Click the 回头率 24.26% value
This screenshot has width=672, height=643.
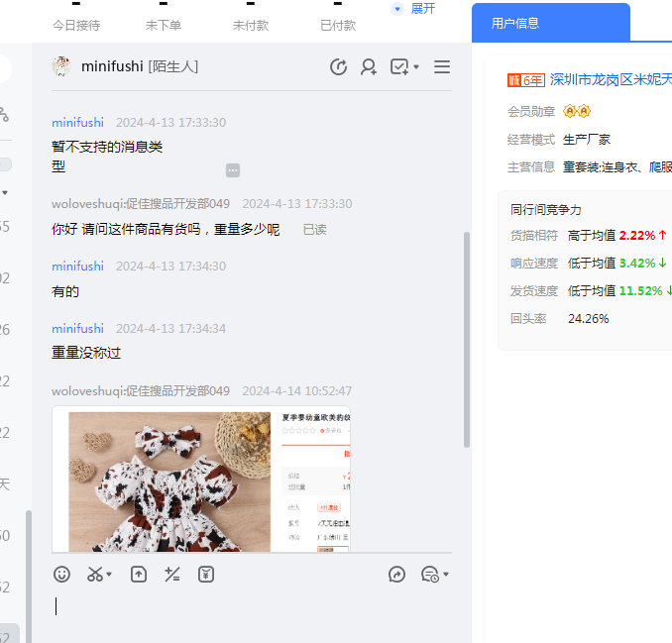(589, 318)
